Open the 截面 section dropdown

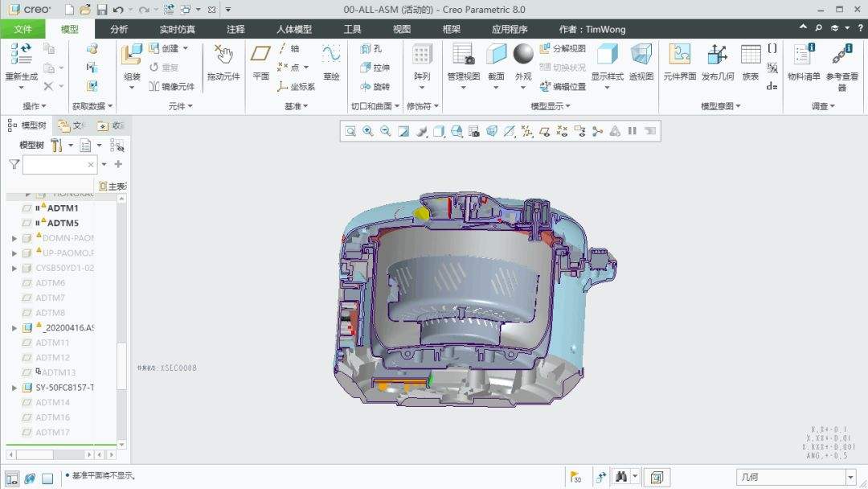[x=497, y=87]
